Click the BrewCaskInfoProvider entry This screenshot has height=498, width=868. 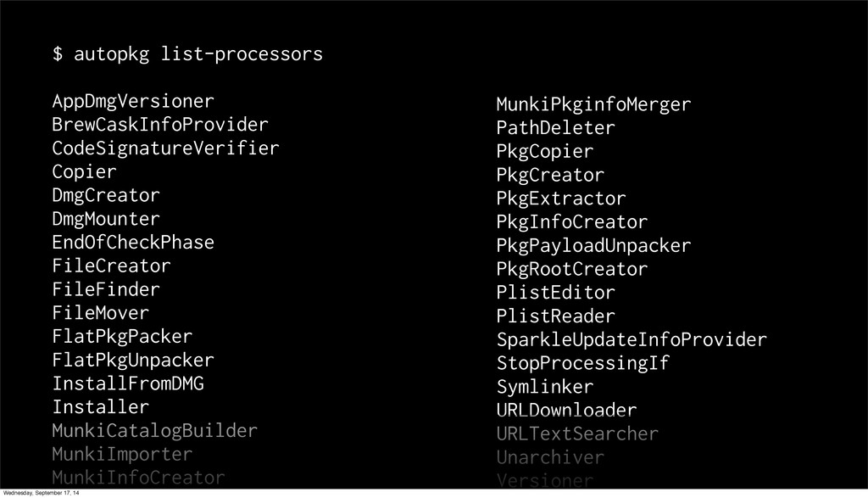coord(160,125)
